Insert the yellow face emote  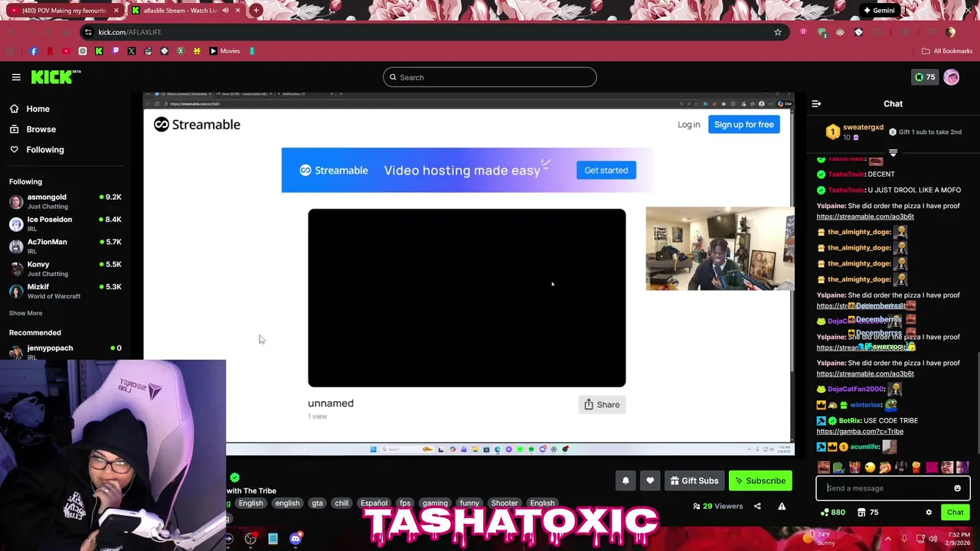(870, 468)
